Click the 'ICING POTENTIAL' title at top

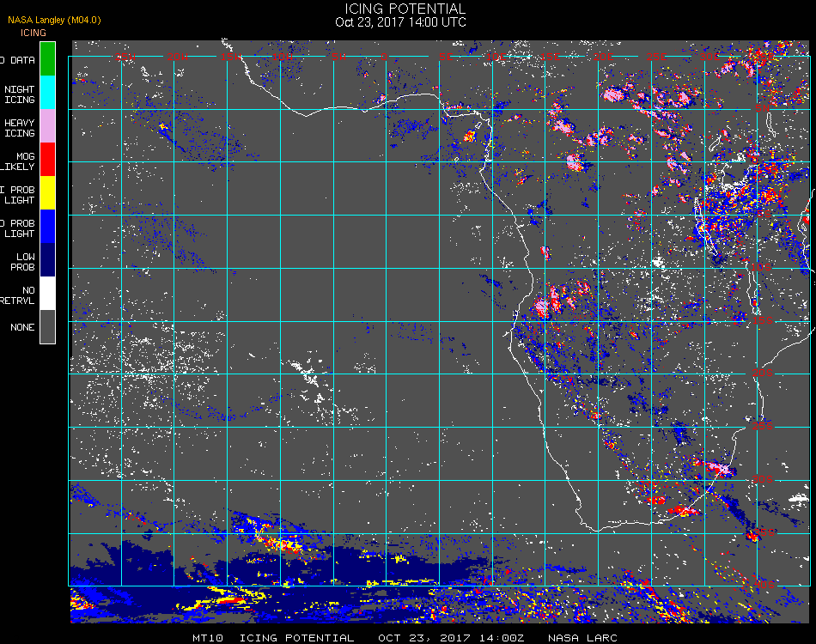tap(405, 9)
